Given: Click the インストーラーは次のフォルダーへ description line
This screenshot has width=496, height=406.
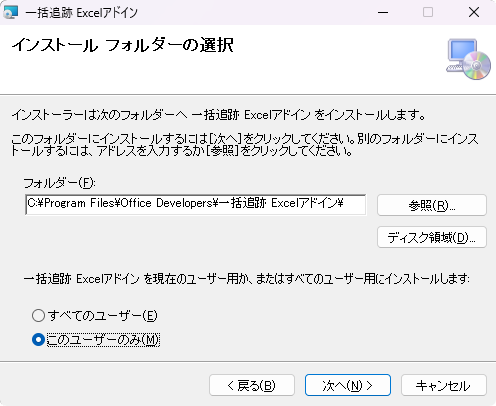Looking at the screenshot, I should pyautogui.click(x=219, y=115).
